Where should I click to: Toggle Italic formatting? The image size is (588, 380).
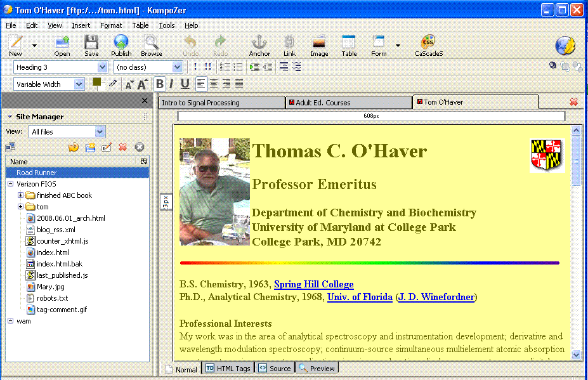click(x=171, y=84)
